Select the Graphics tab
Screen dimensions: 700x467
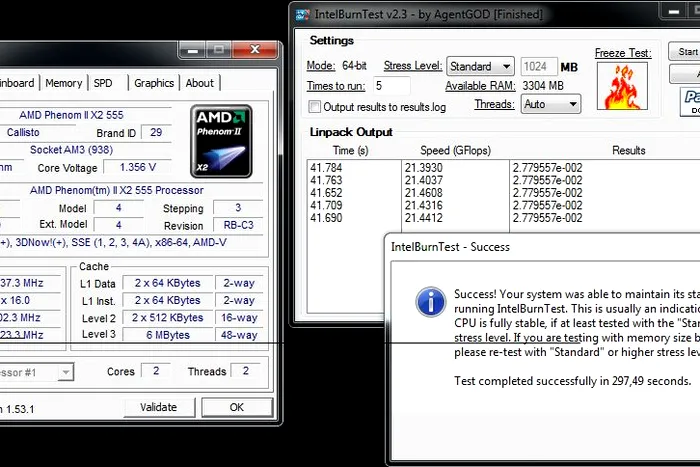[154, 84]
